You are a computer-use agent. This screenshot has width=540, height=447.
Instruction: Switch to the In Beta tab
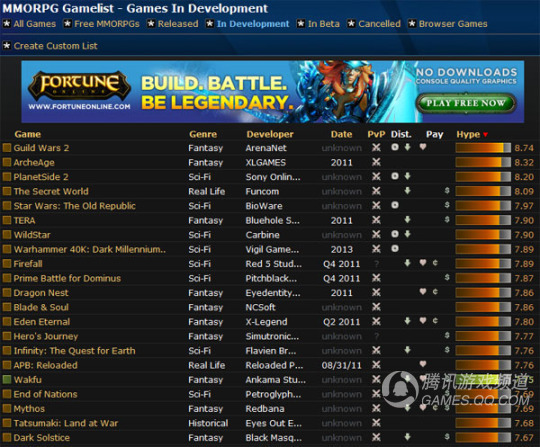[x=324, y=24]
